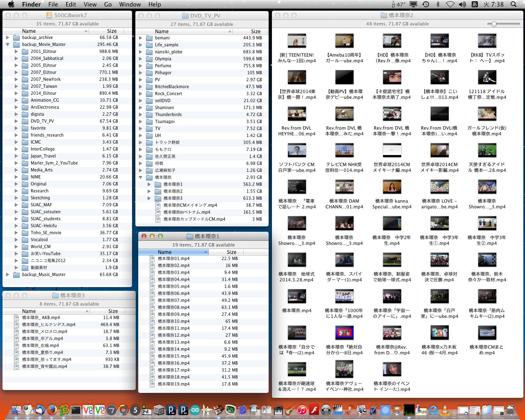Open Firefox from the Dock
This screenshot has width=525, height=420.
point(52,410)
